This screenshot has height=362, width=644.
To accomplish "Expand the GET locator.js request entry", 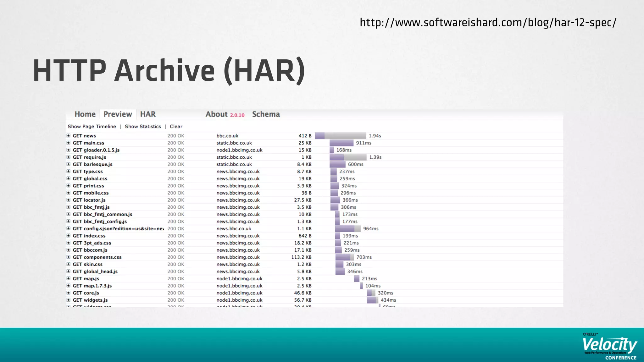I will coord(69,200).
